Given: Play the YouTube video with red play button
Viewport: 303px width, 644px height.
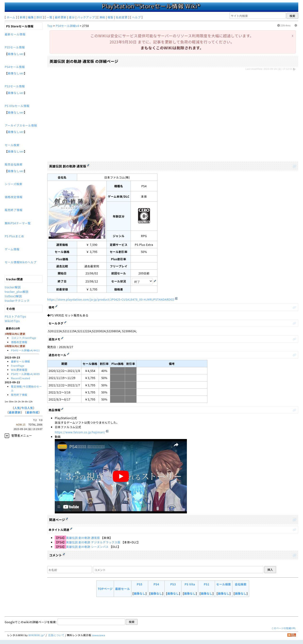Looking at the screenshot, I should [121, 476].
